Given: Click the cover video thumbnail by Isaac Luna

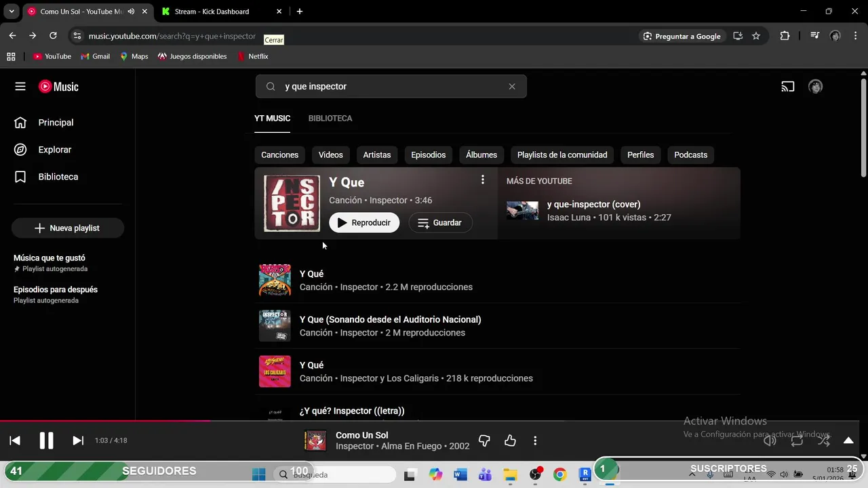Looking at the screenshot, I should [523, 211].
